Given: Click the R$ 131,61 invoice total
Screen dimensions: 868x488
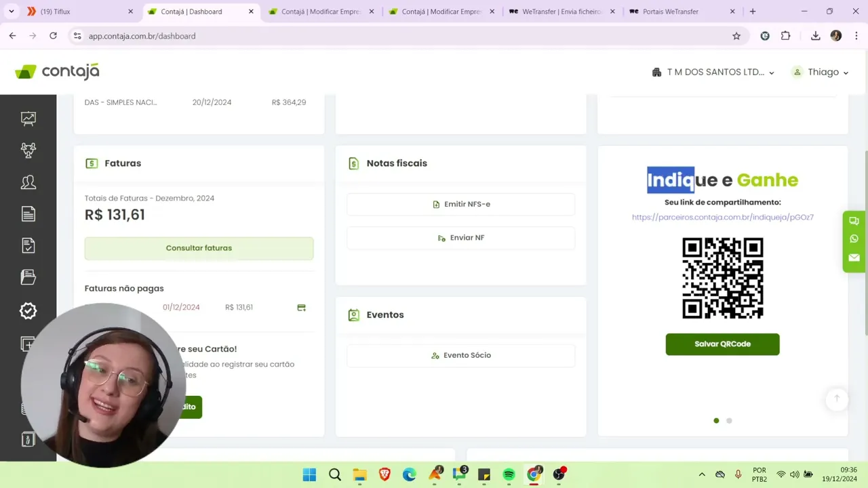Looking at the screenshot, I should [x=115, y=215].
